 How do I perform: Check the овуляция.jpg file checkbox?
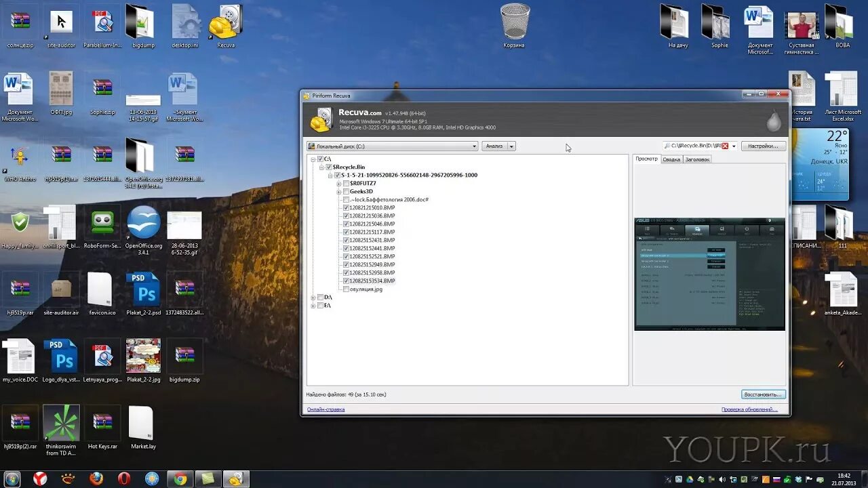(346, 289)
